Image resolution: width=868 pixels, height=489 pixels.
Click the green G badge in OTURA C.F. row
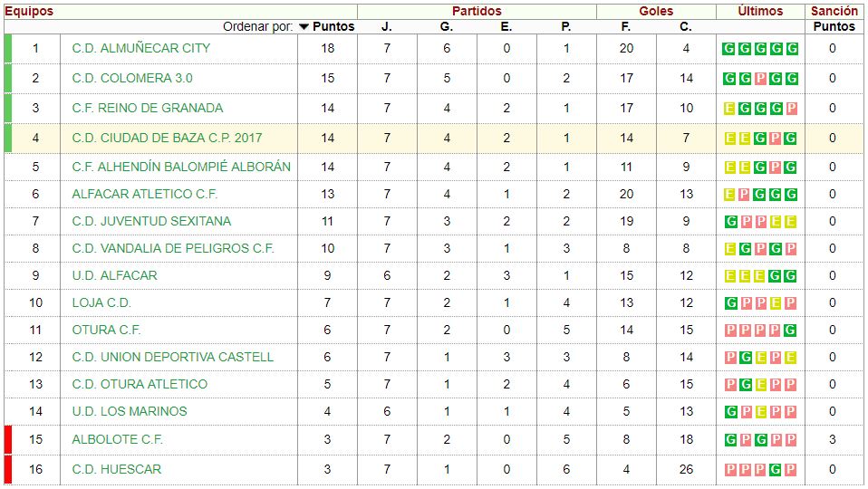[791, 331]
